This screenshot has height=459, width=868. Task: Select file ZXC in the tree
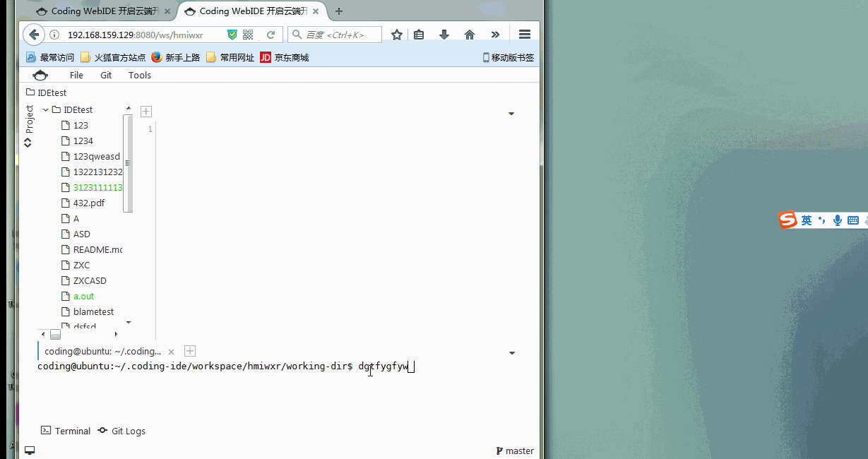[x=76, y=265]
